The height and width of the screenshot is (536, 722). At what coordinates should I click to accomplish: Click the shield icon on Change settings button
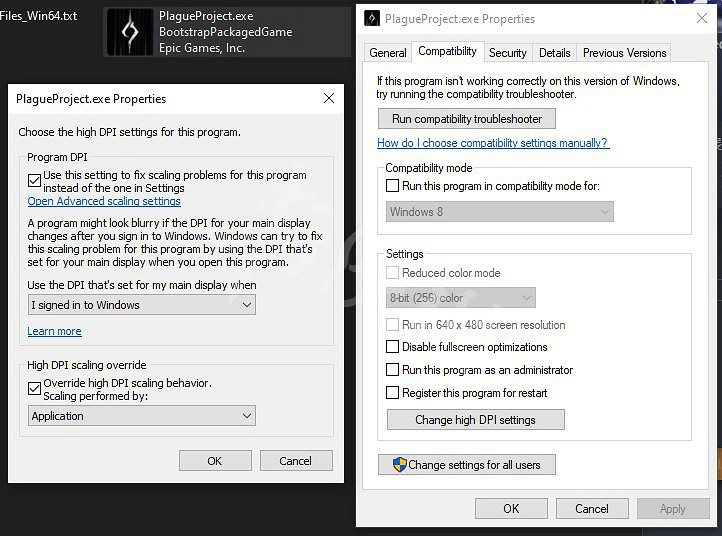[399, 464]
